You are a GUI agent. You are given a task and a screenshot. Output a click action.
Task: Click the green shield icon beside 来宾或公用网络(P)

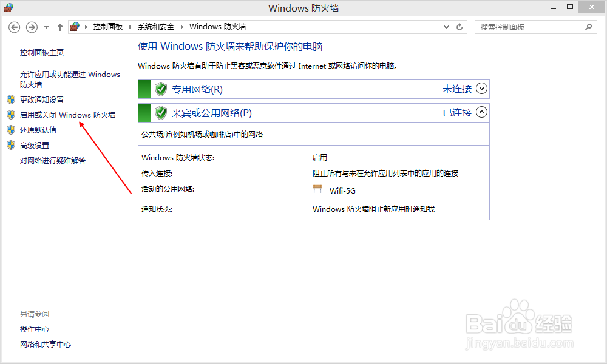click(x=160, y=112)
